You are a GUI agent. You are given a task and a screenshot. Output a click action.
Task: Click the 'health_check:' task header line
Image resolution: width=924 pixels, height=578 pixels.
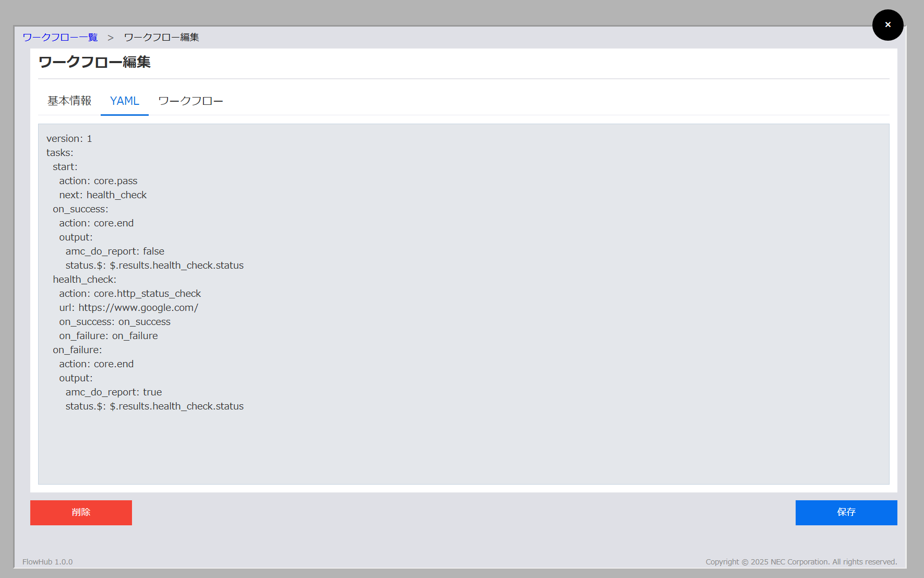(x=85, y=280)
